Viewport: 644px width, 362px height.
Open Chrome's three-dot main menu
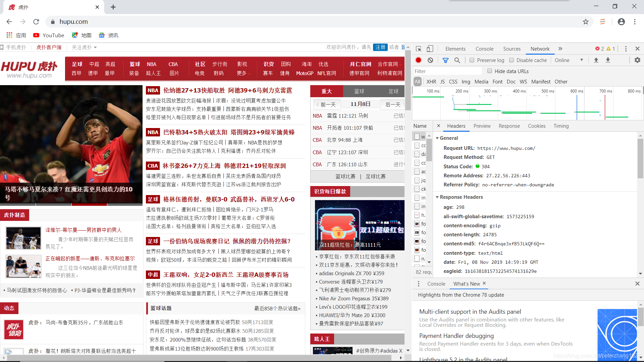pos(635,22)
